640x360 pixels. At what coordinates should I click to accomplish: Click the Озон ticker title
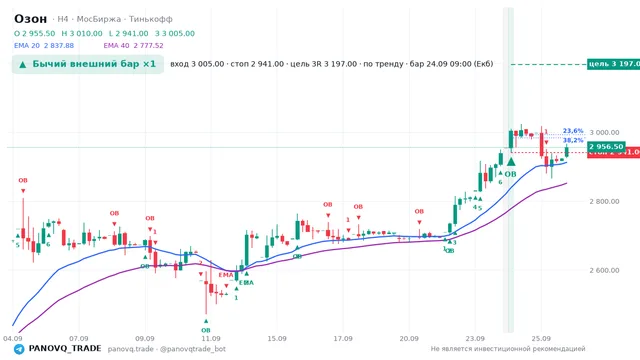click(x=31, y=19)
